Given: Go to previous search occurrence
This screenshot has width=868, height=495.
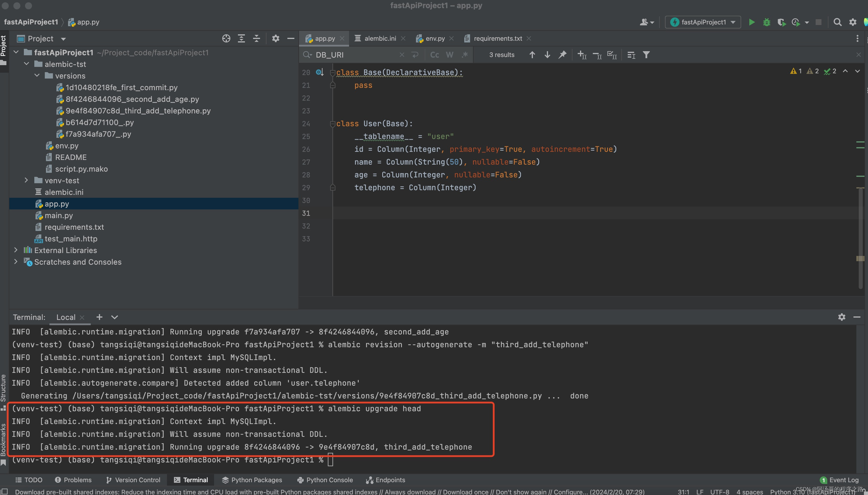Looking at the screenshot, I should pos(532,55).
